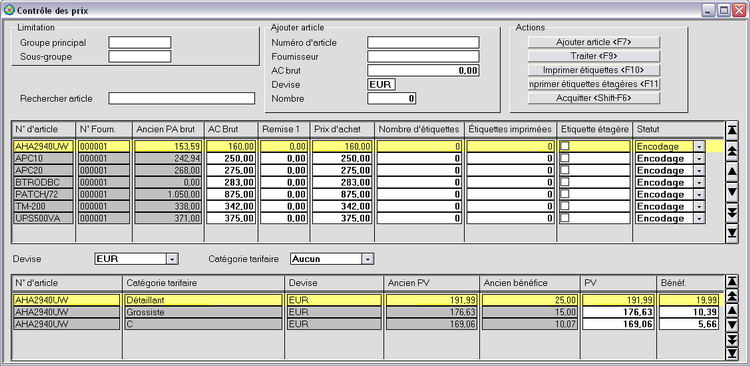This screenshot has height=366, width=750.
Task: Open Statut dropdown for APC20 row
Action: pos(699,170)
